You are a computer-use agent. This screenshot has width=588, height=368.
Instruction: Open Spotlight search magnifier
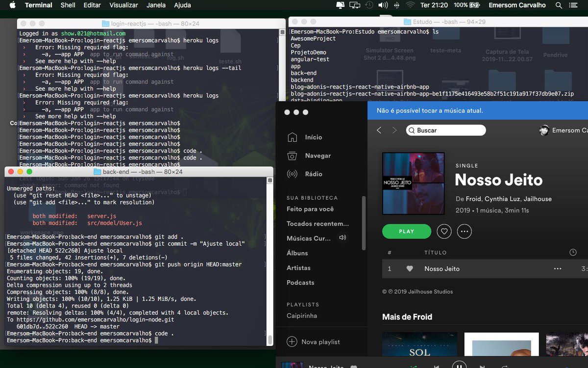tap(559, 5)
